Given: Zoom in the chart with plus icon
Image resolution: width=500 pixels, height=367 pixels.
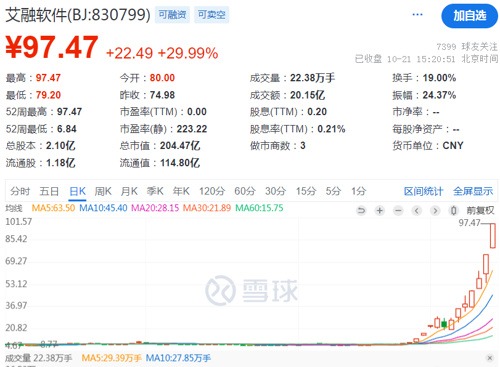Looking at the screenshot, I should (x=380, y=211).
